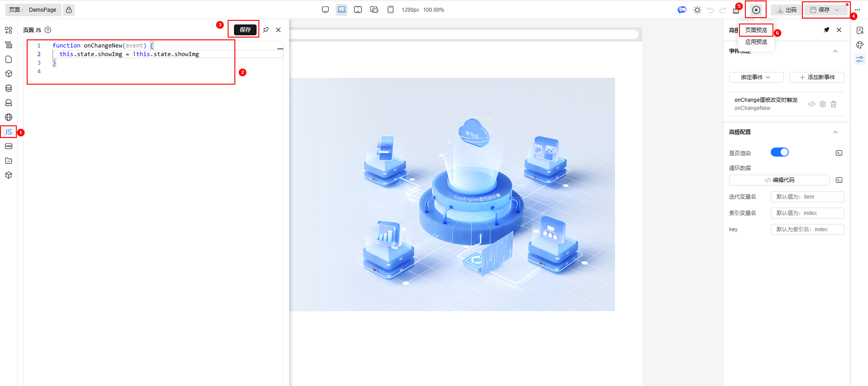The image size is (868, 386).
Task: Click the play preview icon in toolbar
Action: [756, 10]
